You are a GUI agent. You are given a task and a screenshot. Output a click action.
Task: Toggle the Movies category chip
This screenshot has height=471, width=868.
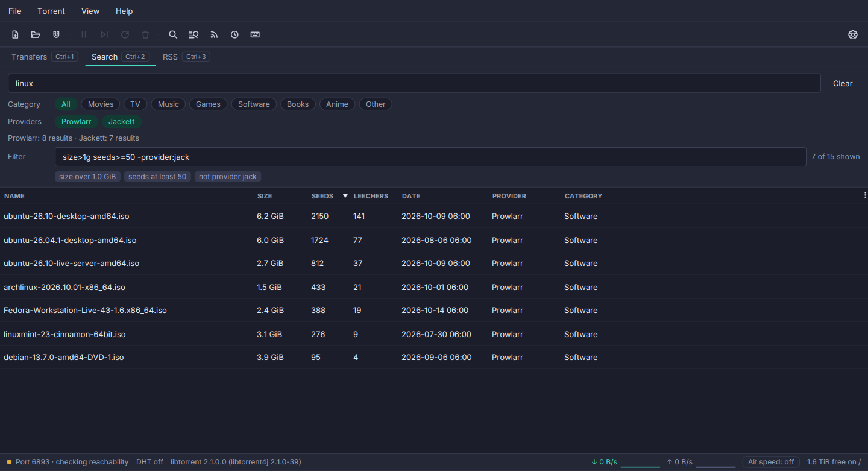(101, 104)
